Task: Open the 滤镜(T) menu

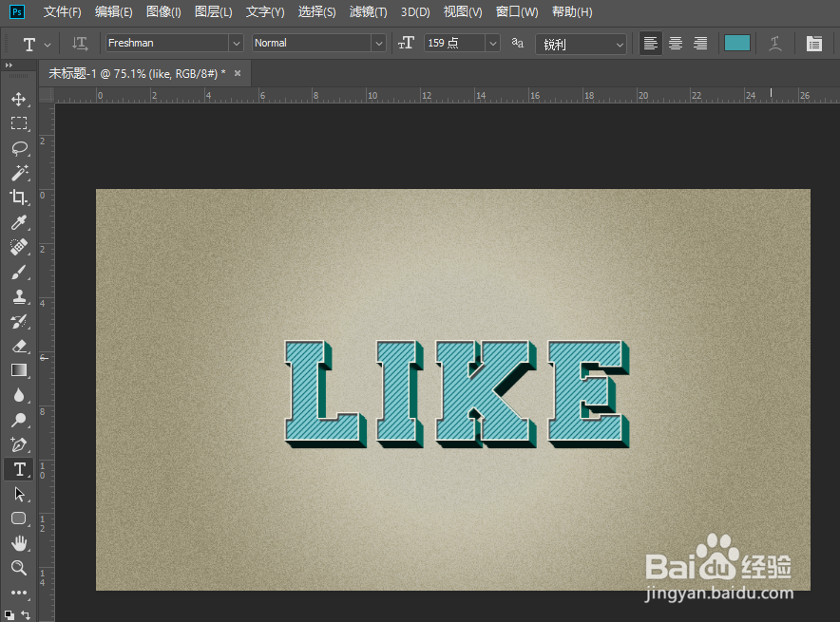Action: (368, 11)
